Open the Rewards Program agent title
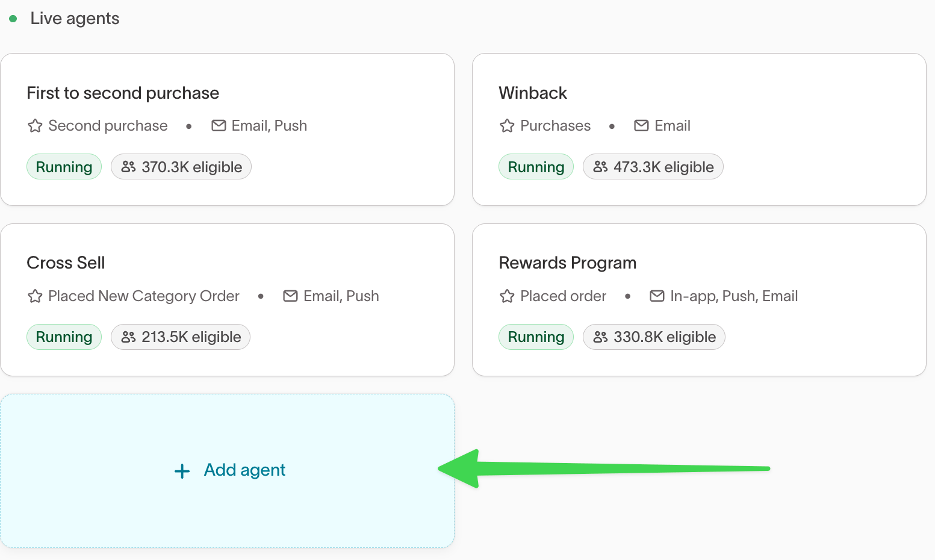This screenshot has width=935, height=560. 567,263
